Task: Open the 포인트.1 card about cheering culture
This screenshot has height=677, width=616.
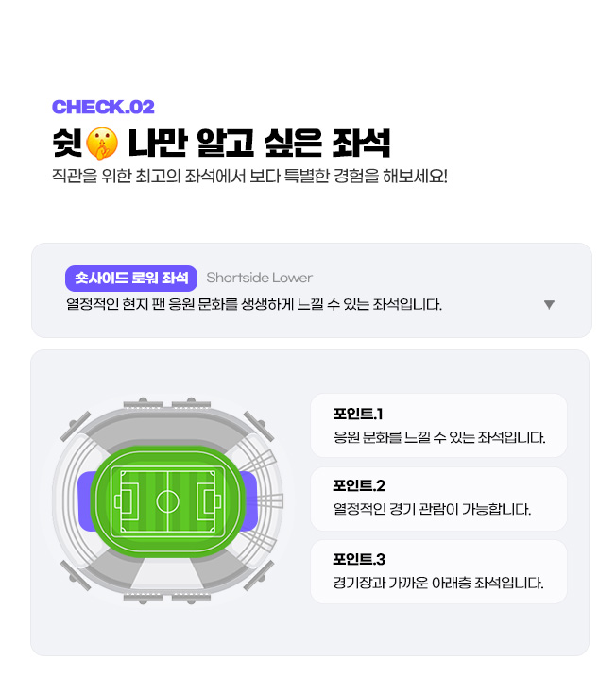Action: (x=438, y=425)
